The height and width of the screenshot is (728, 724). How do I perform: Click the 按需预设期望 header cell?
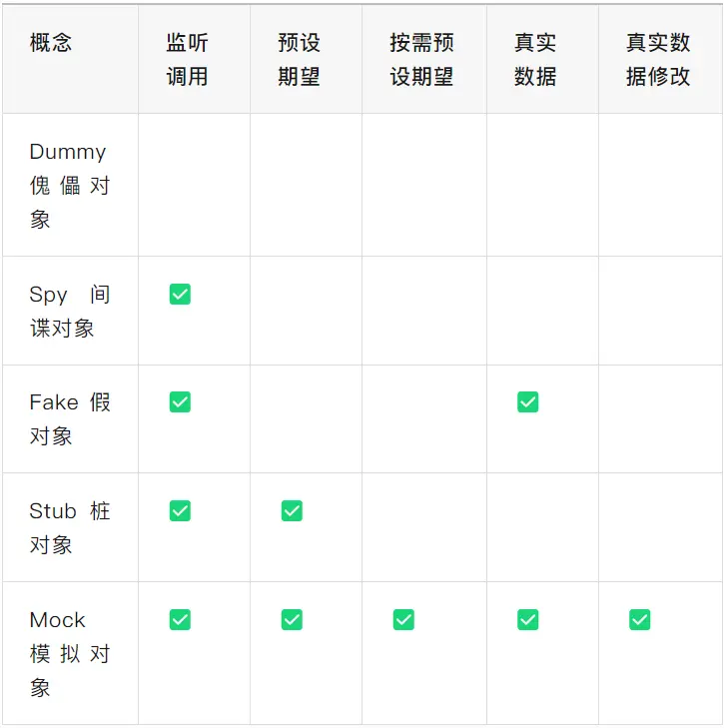coord(421,60)
